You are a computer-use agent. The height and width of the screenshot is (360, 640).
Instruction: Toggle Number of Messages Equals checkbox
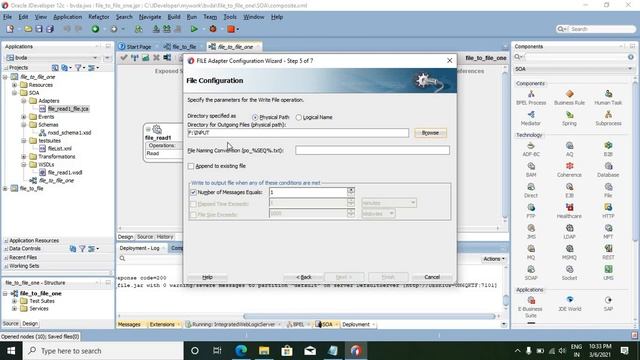pyautogui.click(x=193, y=192)
